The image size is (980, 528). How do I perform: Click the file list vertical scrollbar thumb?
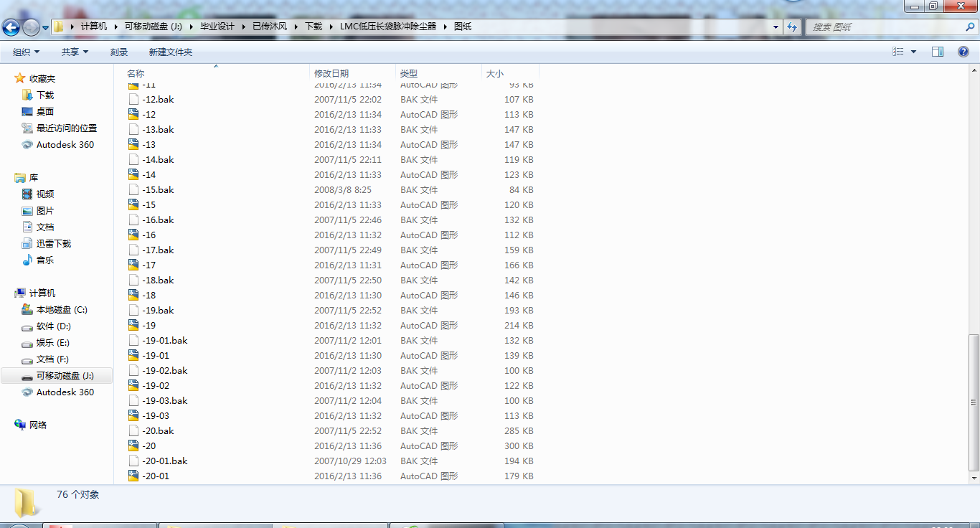(x=974, y=402)
